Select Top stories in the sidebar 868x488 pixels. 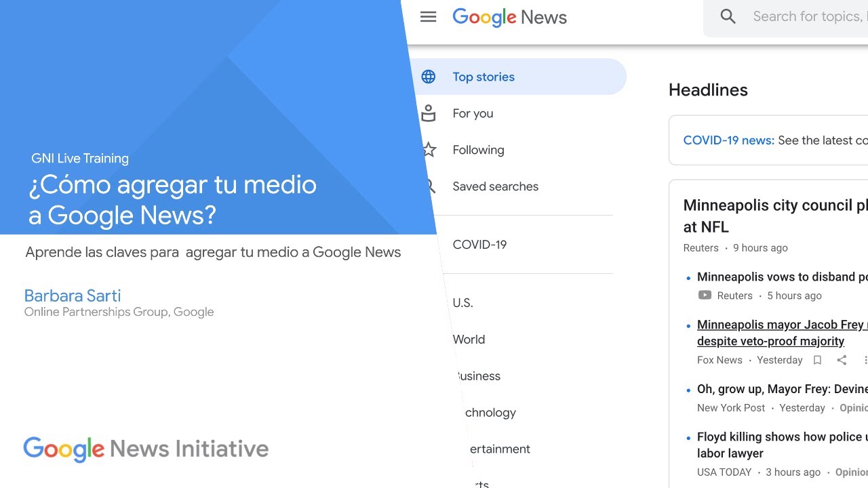[484, 77]
